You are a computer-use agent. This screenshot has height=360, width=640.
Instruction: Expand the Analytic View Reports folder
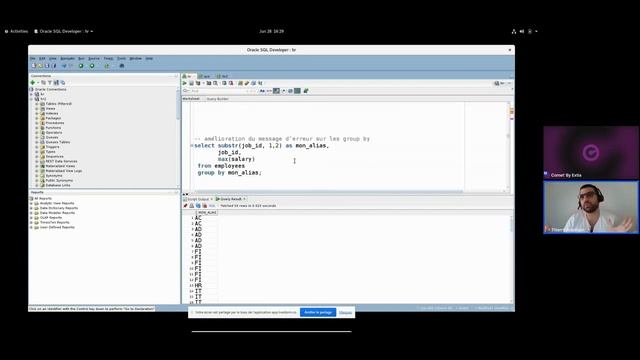tap(31, 203)
